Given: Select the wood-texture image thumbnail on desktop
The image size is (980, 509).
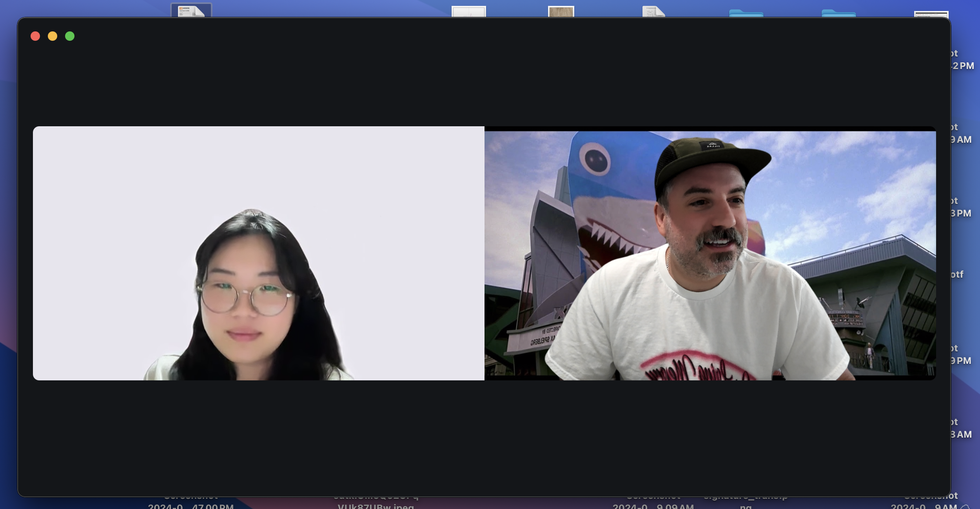Looking at the screenshot, I should [x=561, y=12].
